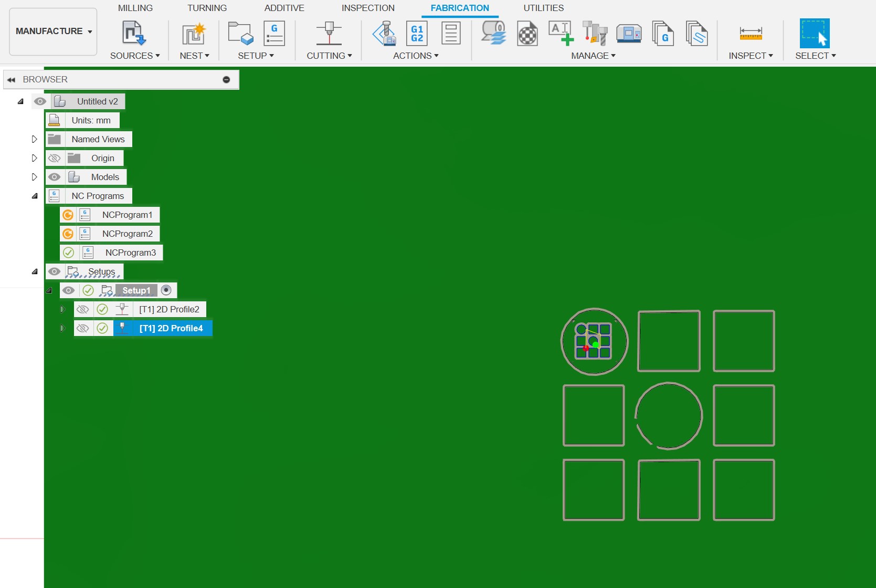Click the Create Nest icon
876x588 pixels.
tap(194, 34)
